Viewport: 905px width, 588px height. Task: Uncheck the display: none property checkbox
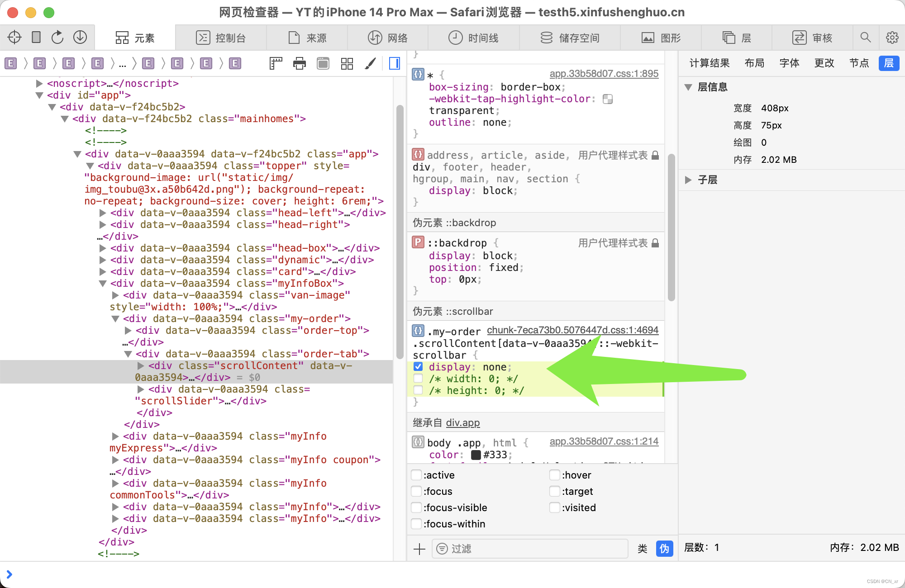click(x=418, y=367)
